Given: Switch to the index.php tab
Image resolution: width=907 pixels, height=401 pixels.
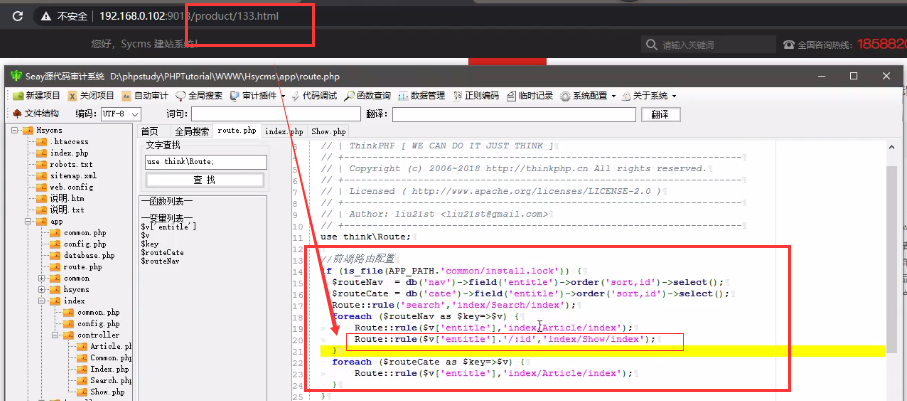Looking at the screenshot, I should click(x=284, y=132).
